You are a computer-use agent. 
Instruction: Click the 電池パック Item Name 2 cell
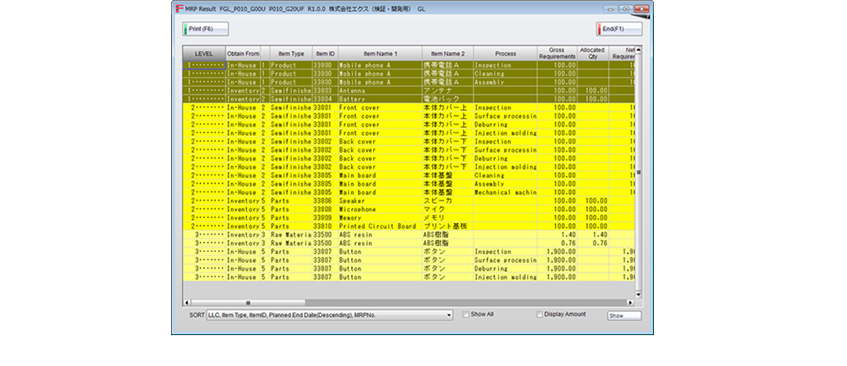pos(448,99)
